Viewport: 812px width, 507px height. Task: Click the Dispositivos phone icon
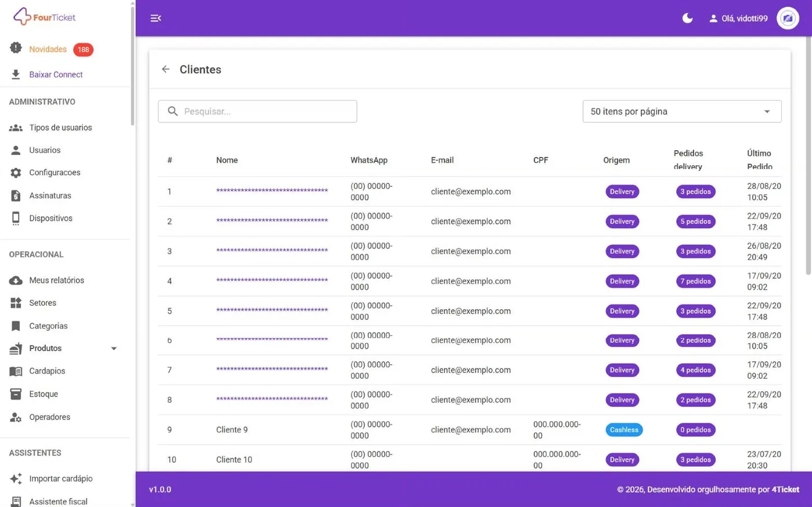[16, 218]
